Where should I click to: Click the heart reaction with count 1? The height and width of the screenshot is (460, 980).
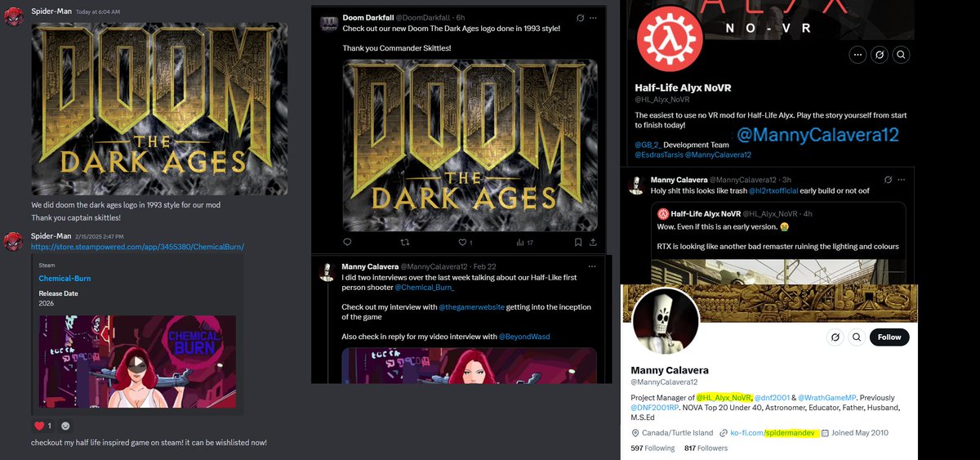[42, 426]
